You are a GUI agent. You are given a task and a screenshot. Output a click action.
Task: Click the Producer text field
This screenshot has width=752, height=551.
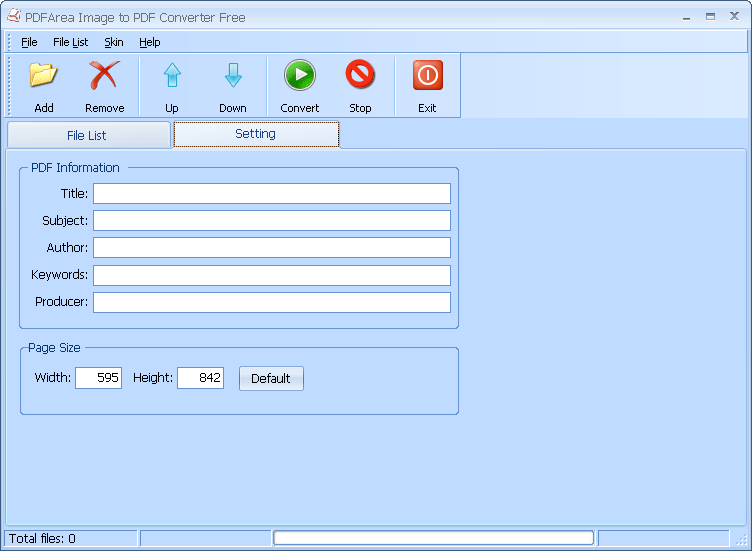tap(272, 302)
